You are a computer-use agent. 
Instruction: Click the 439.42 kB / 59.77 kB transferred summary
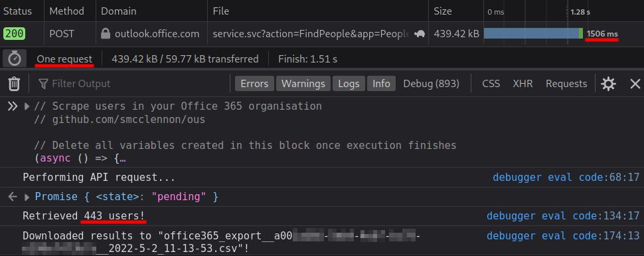[185, 59]
